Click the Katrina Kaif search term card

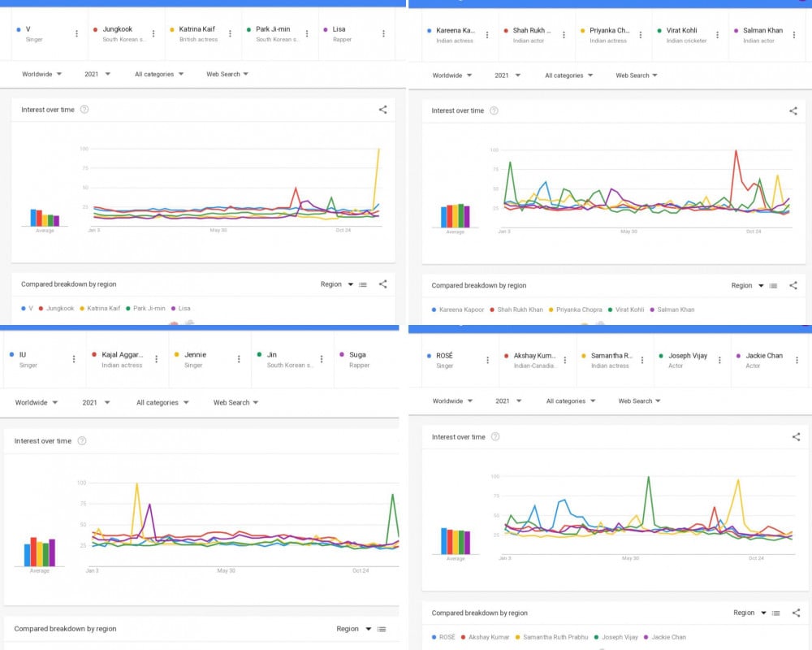[x=203, y=33]
